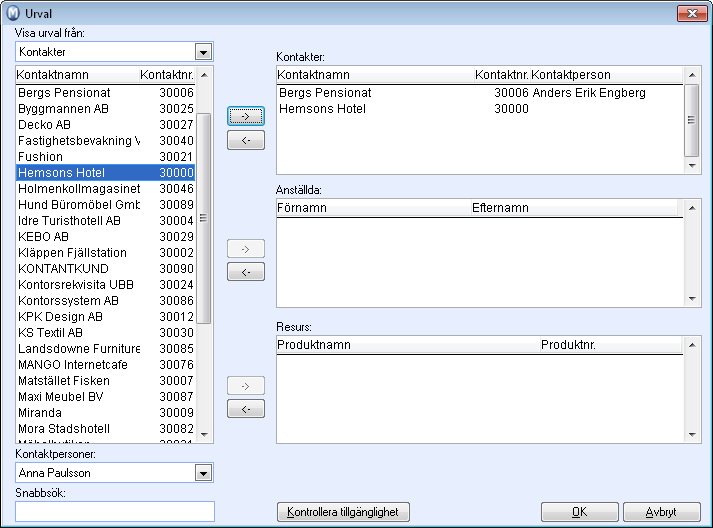Click the Snabbsök input field

tap(115, 511)
